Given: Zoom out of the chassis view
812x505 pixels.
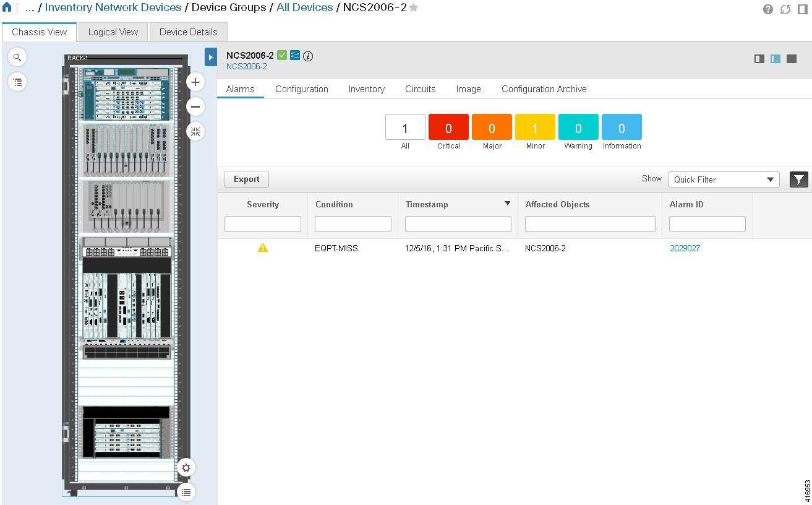Looking at the screenshot, I should [x=195, y=106].
